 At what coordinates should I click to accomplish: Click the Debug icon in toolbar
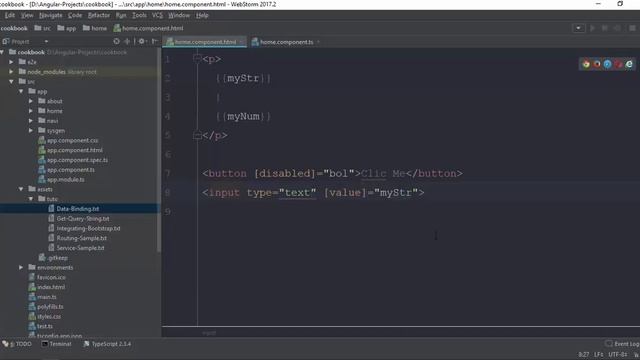click(604, 28)
